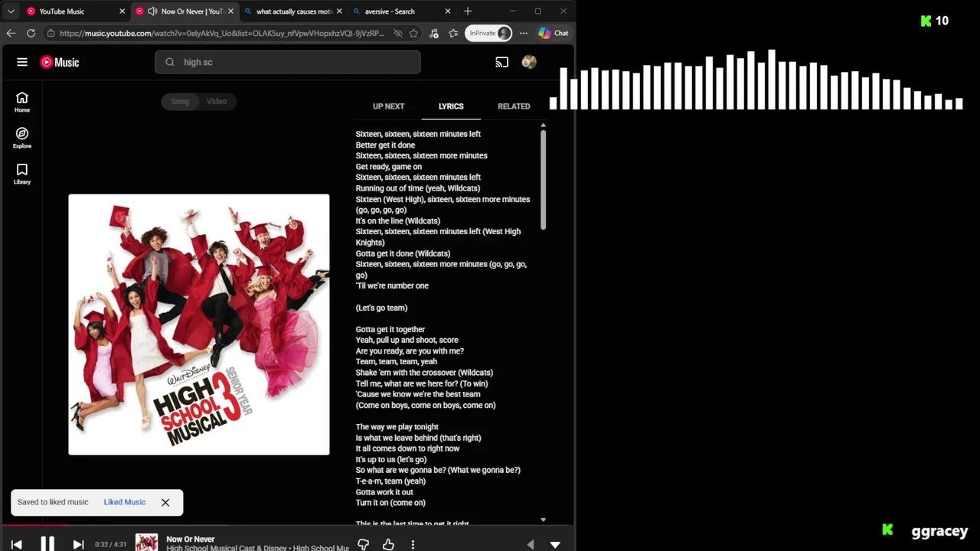Viewport: 980px width, 551px height.
Task: Dismiss the Saved to liked music toast
Action: tap(165, 502)
